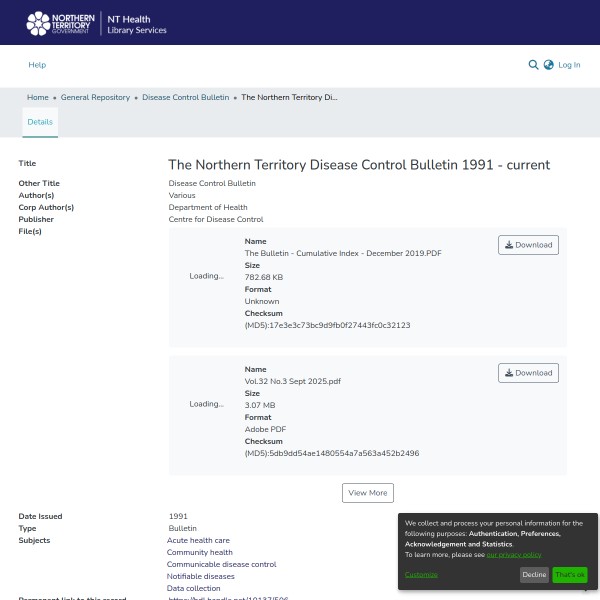The height and width of the screenshot is (600, 600).
Task: Open the Acute health care subject
Action: point(198,540)
